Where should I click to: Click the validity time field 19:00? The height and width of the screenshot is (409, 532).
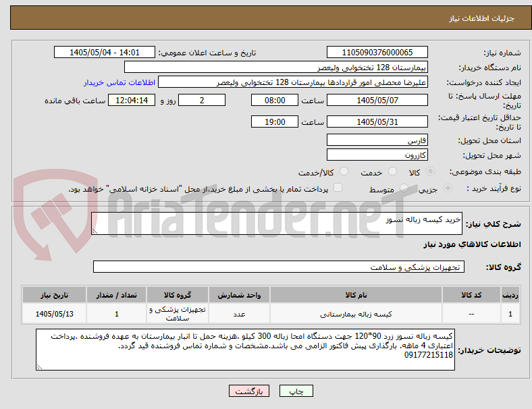click(x=275, y=121)
